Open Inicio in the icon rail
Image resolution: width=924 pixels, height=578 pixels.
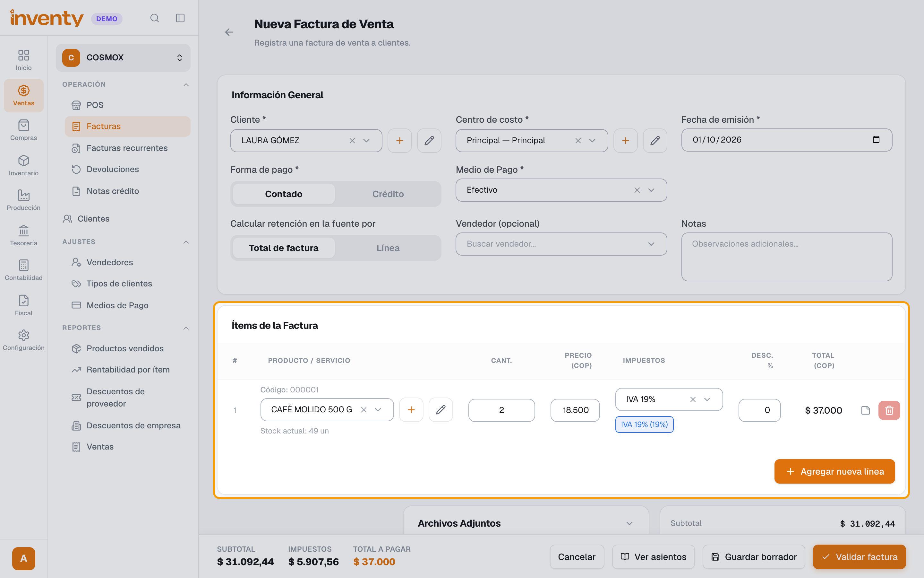[x=24, y=60]
